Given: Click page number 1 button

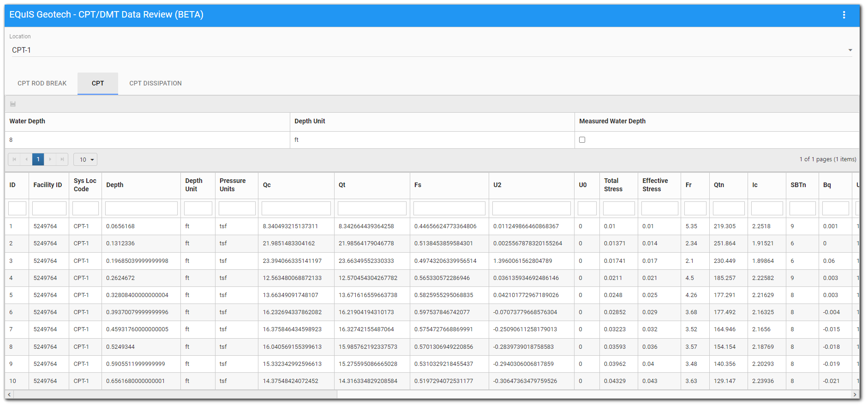Looking at the screenshot, I should 38,159.
